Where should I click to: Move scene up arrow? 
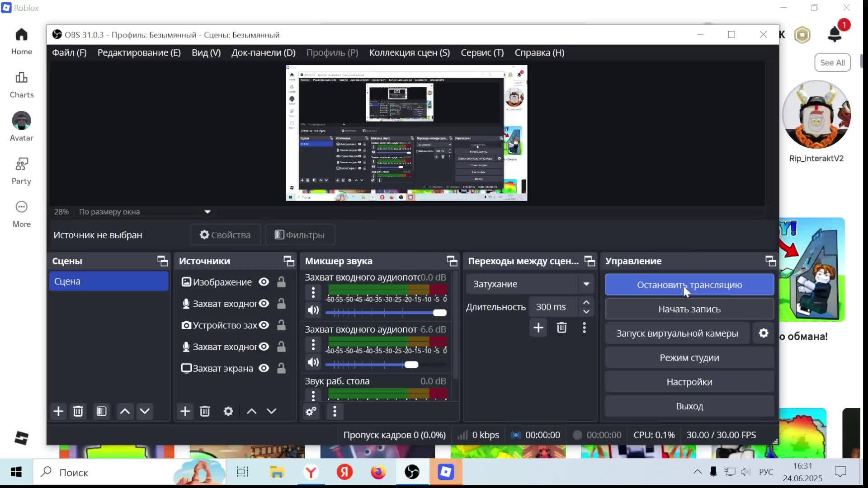coord(125,411)
